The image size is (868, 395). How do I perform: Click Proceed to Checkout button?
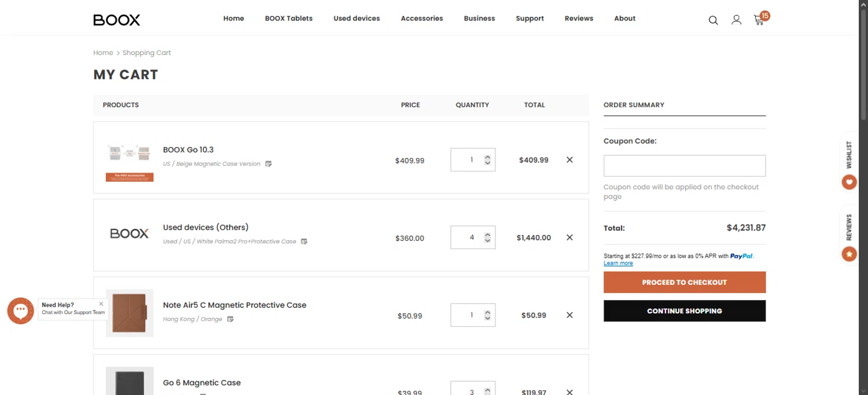click(685, 282)
